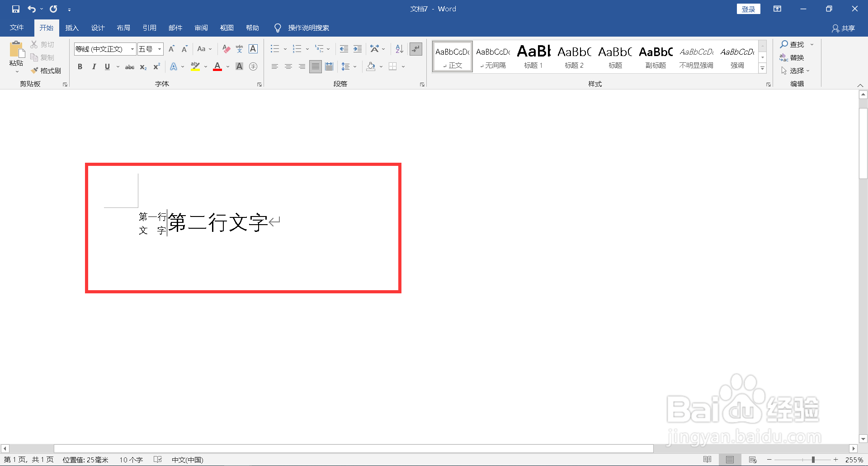Apply yellow text highlight color
868x466 pixels.
click(x=195, y=67)
